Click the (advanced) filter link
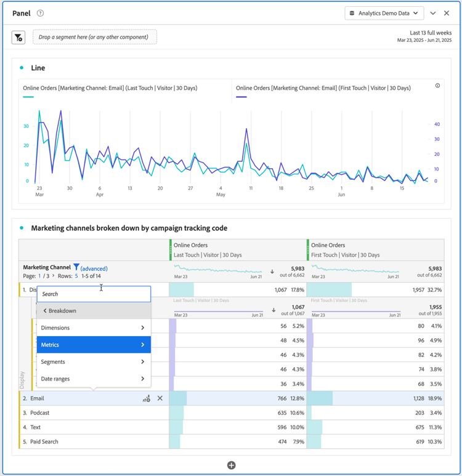 pos(94,268)
